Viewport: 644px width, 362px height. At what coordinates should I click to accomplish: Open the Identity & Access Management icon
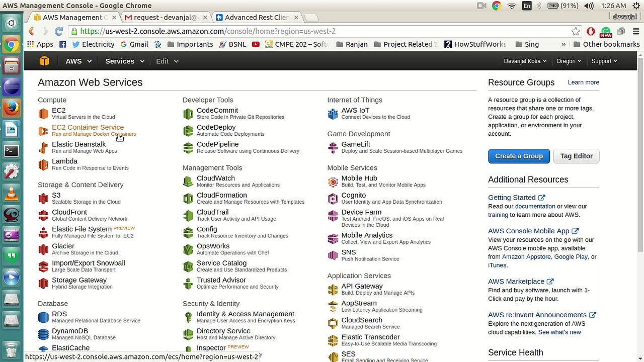click(x=188, y=317)
